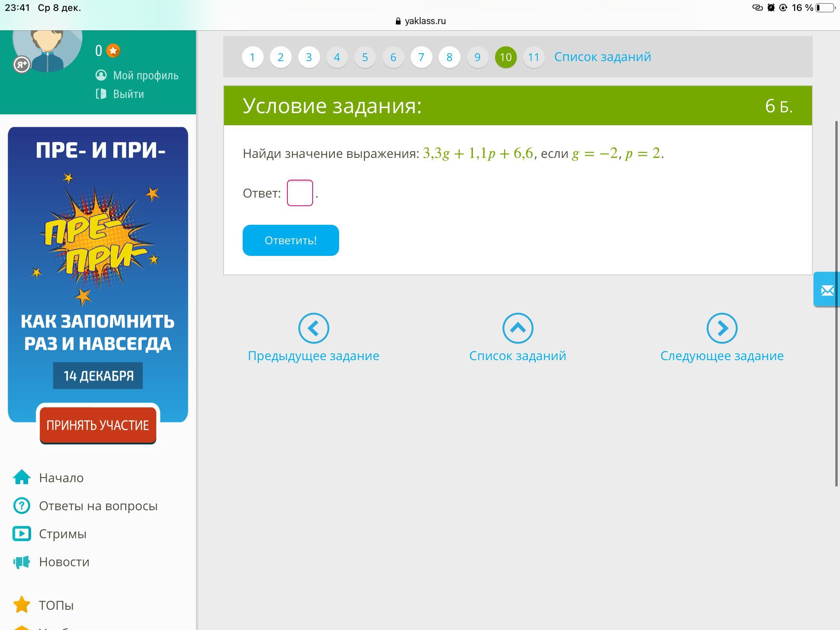Click the home icon next to Начало
The width and height of the screenshot is (840, 630).
(22, 478)
